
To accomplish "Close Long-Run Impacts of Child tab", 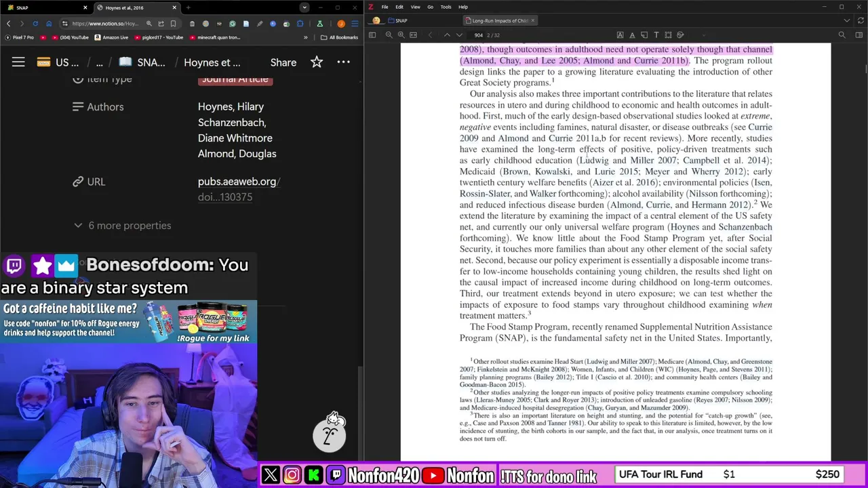I will click(532, 20).
